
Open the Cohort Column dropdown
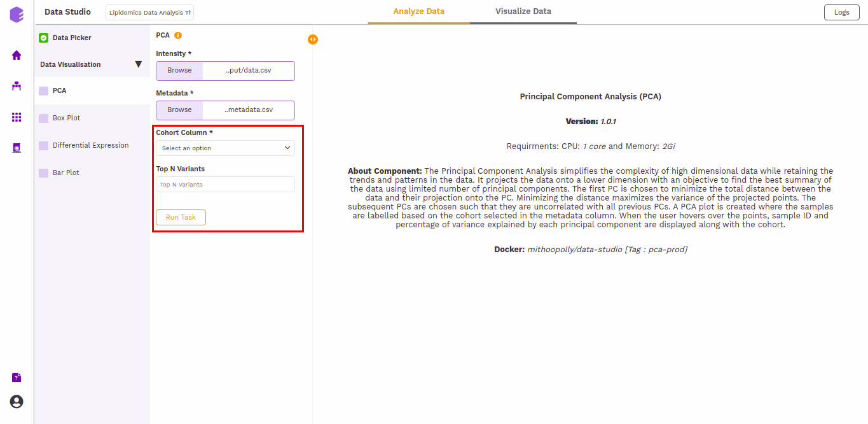pos(225,148)
